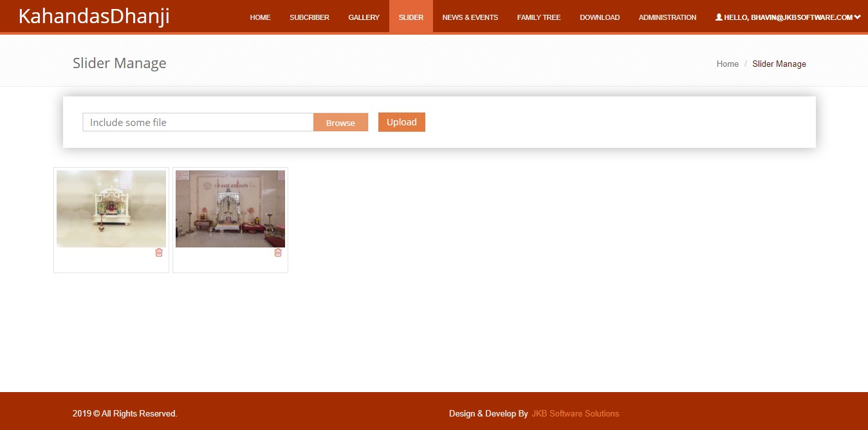Screen dimensions: 868x430
Task: Expand the user account dropdown arrow
Action: 857,17
